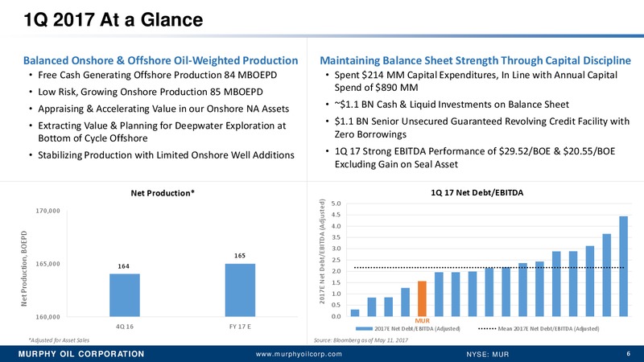Click the blue legend swatch for 2017E Net Debt/EBITDA
The width and height of the screenshot is (644, 362).
[364, 329]
